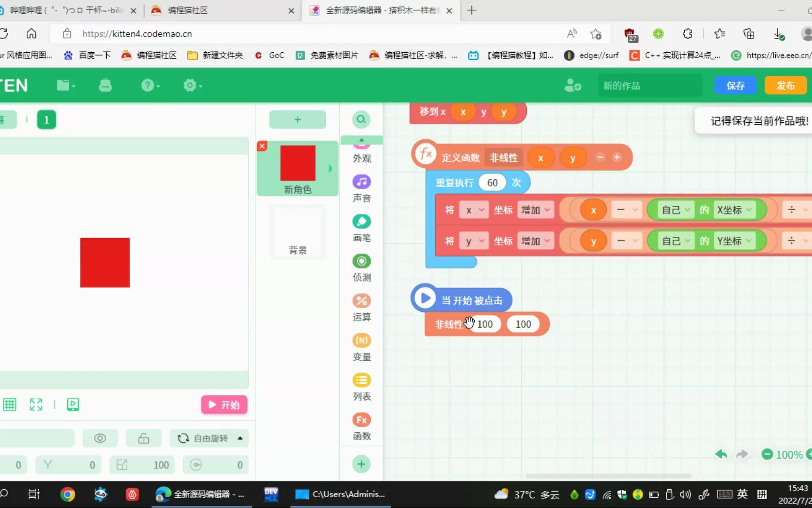Toggle sprite visibility with the eye icon
The width and height of the screenshot is (812, 508).
click(100, 438)
